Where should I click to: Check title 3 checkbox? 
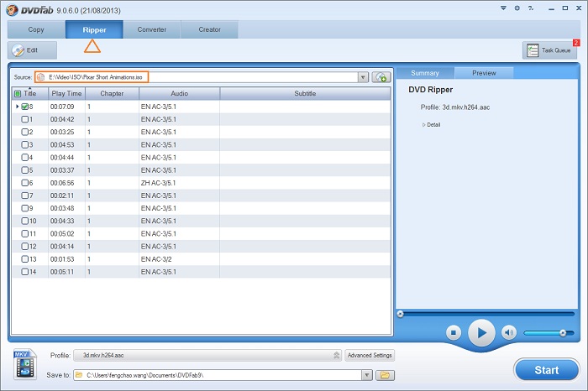(24, 145)
